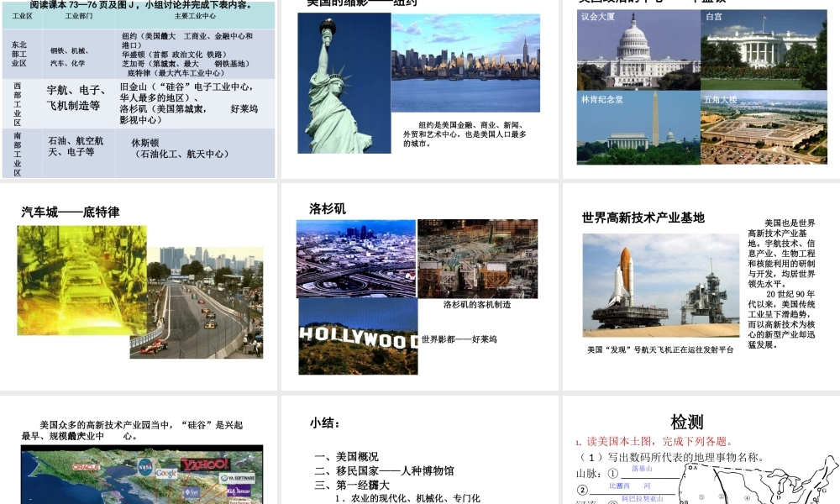Select the Statue of Liberty photo
840x504 pixels.
(x=344, y=83)
